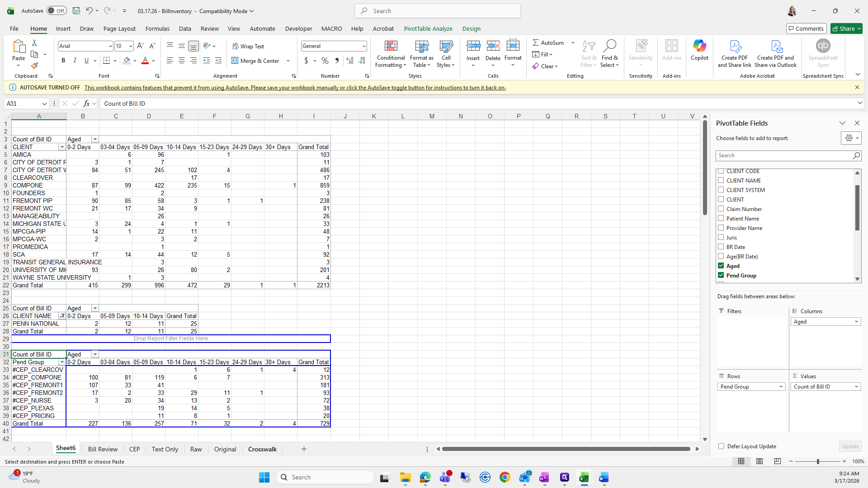Switch to the Crosswalk sheet tab
The width and height of the screenshot is (868, 488).
[262, 449]
